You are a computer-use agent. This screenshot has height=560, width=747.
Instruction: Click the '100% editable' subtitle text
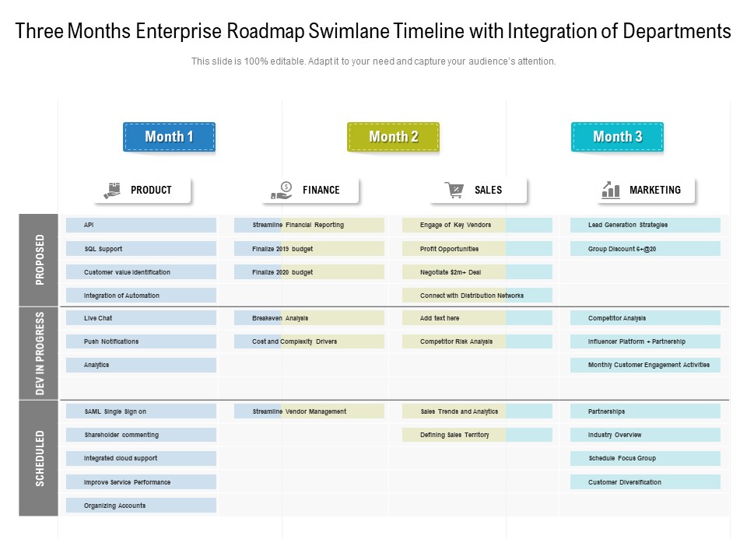pyautogui.click(x=373, y=61)
